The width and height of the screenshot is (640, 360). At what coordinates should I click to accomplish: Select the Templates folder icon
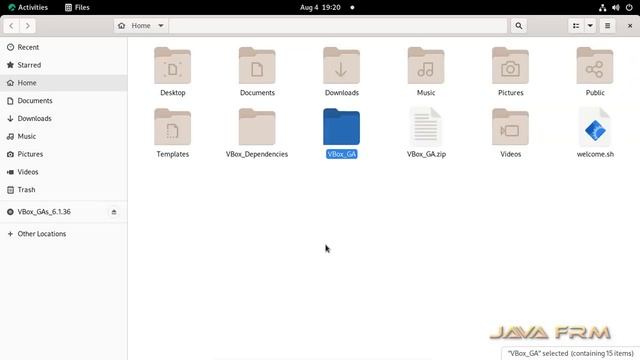tap(173, 127)
